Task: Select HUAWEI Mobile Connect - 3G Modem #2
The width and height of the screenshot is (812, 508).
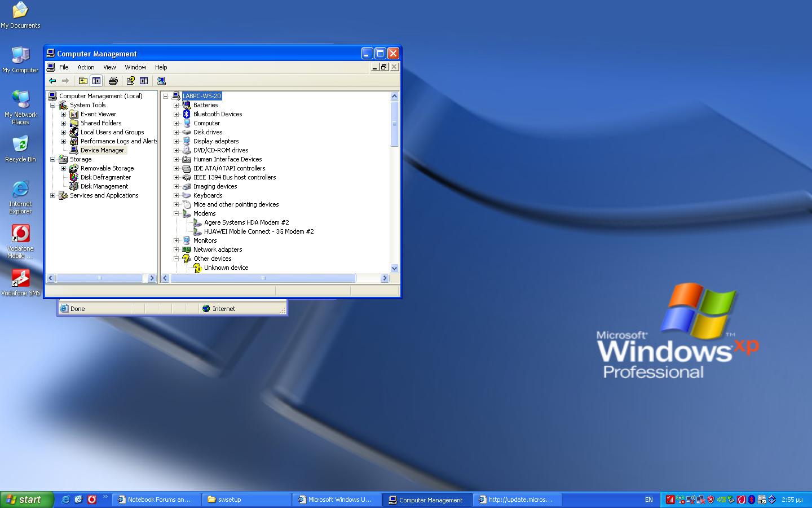Action: [x=259, y=231]
